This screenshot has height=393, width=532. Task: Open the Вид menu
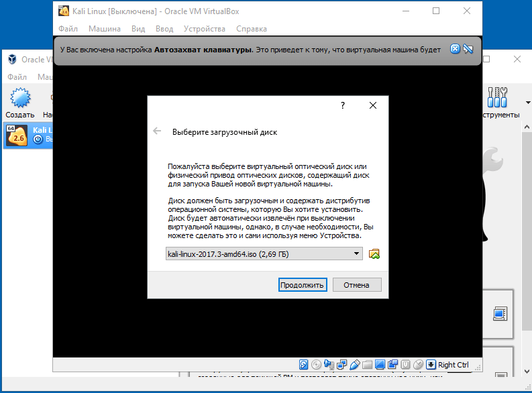click(138, 29)
